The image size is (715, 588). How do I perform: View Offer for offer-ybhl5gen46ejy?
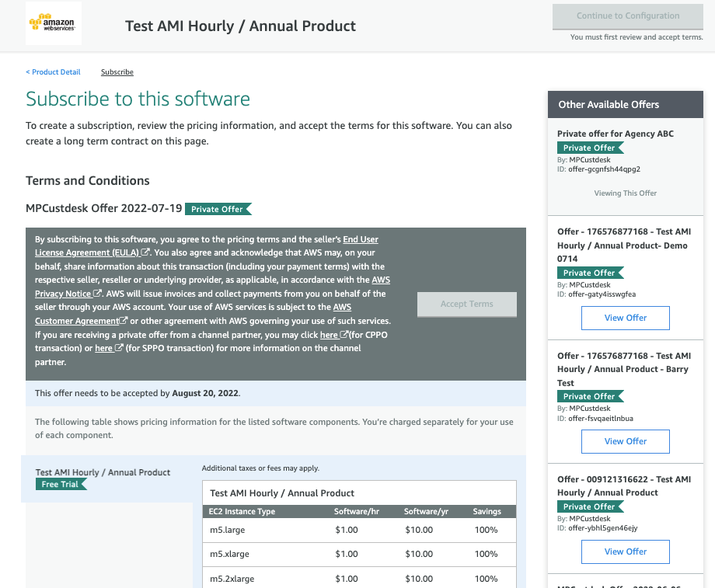pyautogui.click(x=625, y=551)
